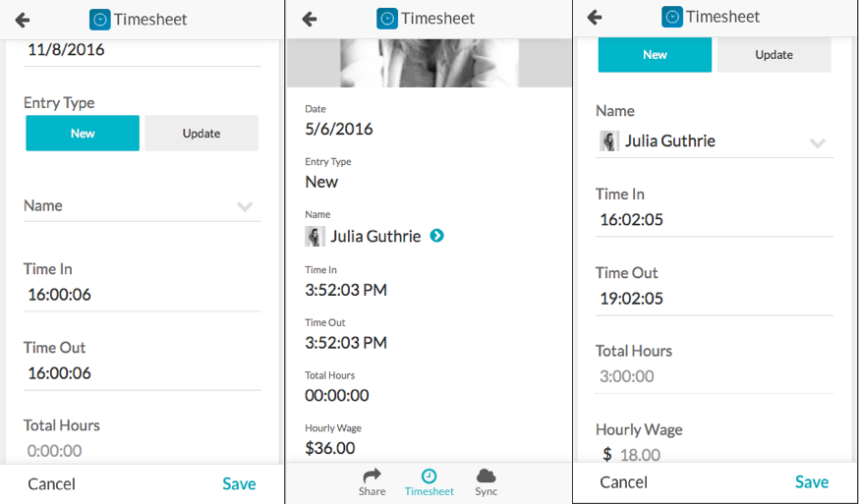Image resolution: width=859 pixels, height=504 pixels.
Task: Click Julia Guthrie avatar in middle panel
Action: (315, 236)
